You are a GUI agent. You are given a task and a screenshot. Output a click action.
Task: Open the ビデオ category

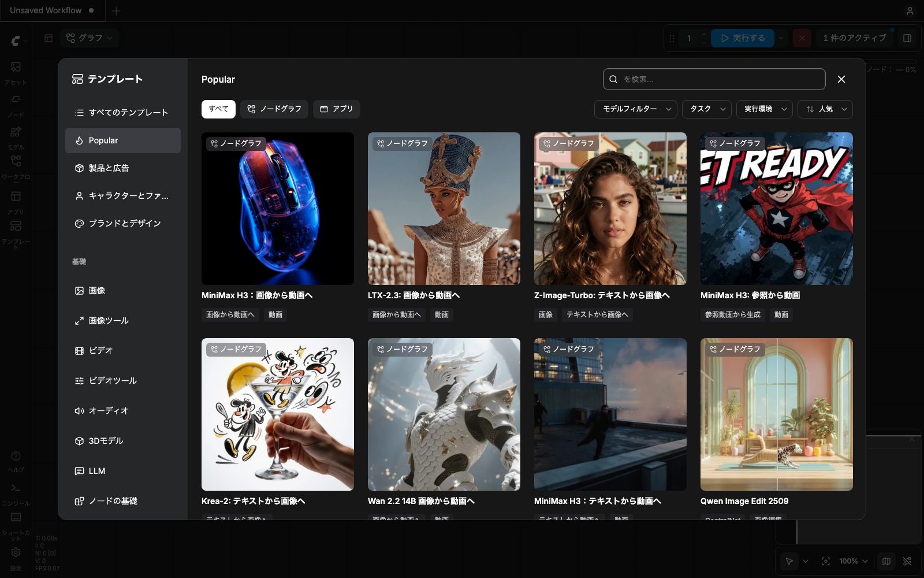(x=123, y=351)
